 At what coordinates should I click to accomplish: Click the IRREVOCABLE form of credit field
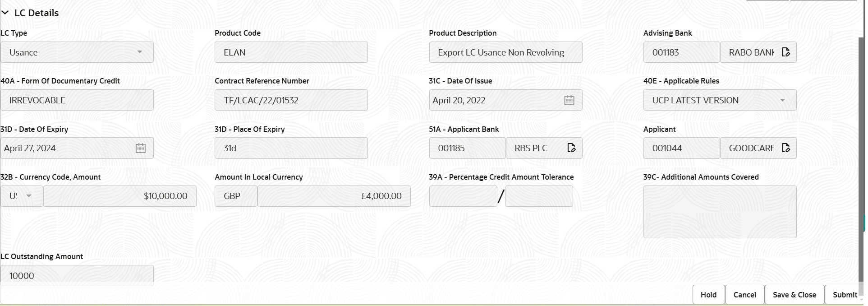click(x=77, y=100)
